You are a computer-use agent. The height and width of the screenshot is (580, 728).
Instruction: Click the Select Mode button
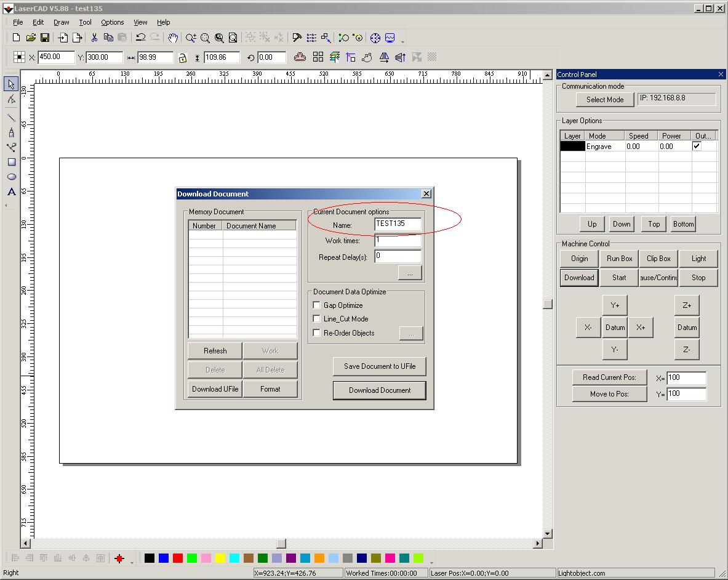(x=604, y=100)
